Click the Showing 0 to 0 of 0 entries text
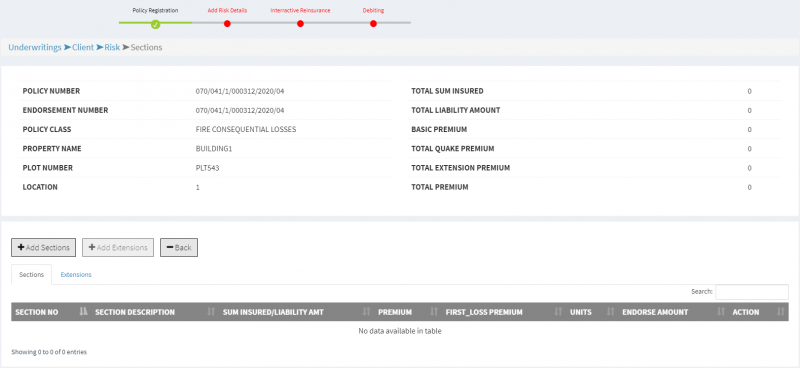Viewport: 800px width, 368px height. 49,352
